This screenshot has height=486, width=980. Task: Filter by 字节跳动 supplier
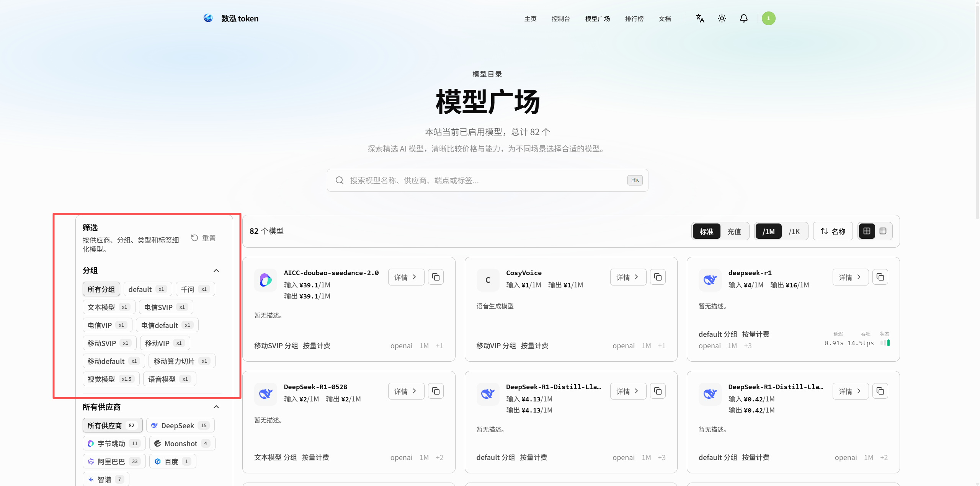click(114, 444)
